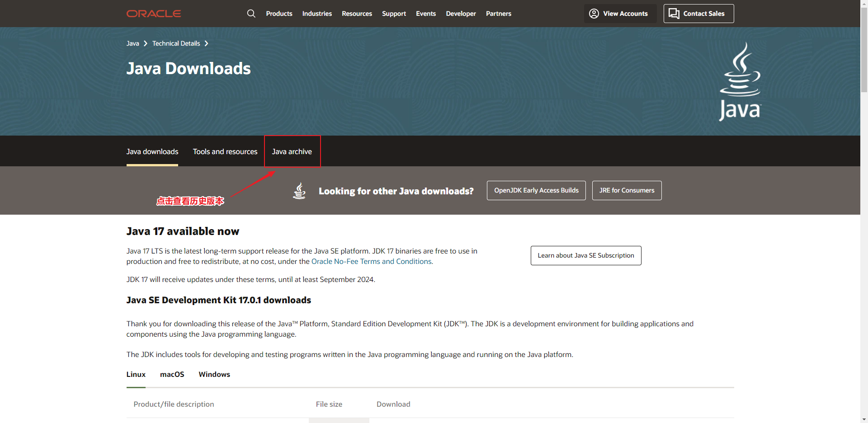Click the Contact Sales chat icon
The height and width of the screenshot is (423, 868).
pyautogui.click(x=674, y=14)
